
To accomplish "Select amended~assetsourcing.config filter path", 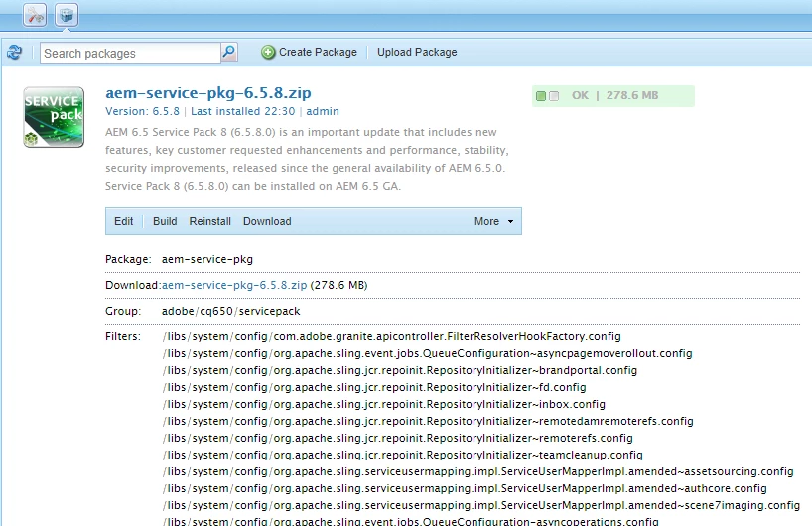I will (478, 471).
